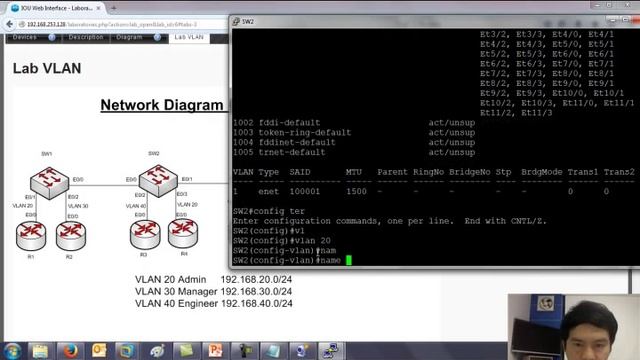Viewport: 640px width, 360px height.
Task: Open the blue-framed app icon in the taskbar
Action: tap(127, 351)
